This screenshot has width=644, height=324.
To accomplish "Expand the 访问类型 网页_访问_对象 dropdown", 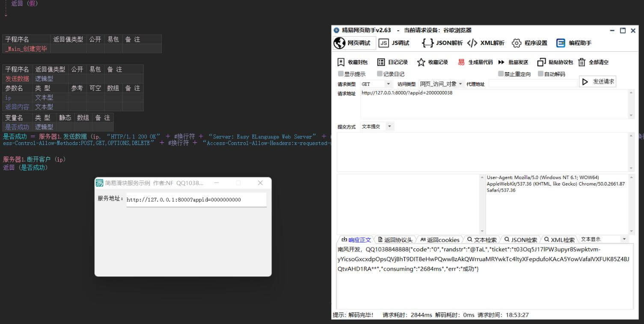I will (441, 84).
